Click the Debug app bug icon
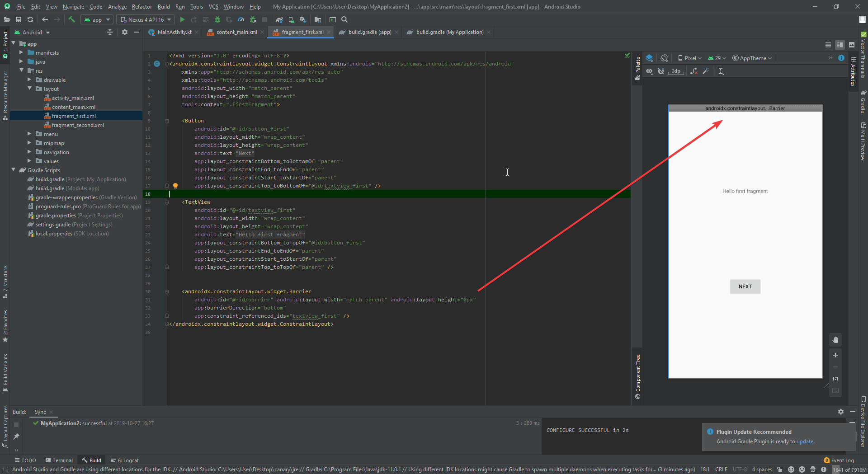868x474 pixels. click(x=217, y=19)
